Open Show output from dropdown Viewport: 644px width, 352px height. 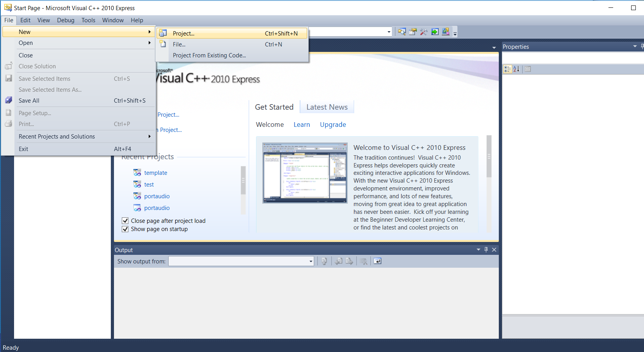point(311,261)
